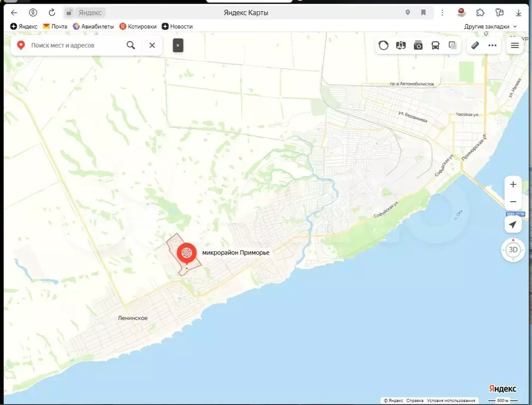Open the Котировки bookmark

coord(138,26)
